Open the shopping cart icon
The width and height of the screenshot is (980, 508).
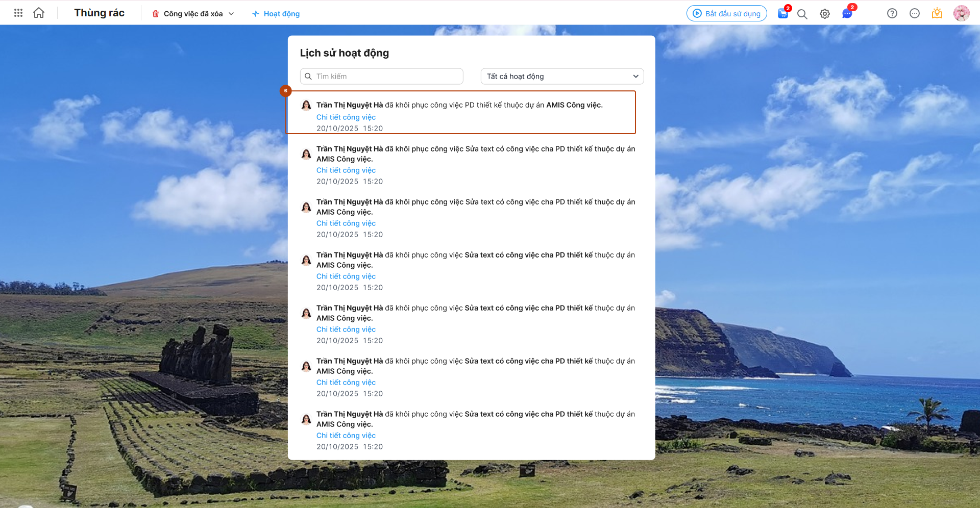782,14
